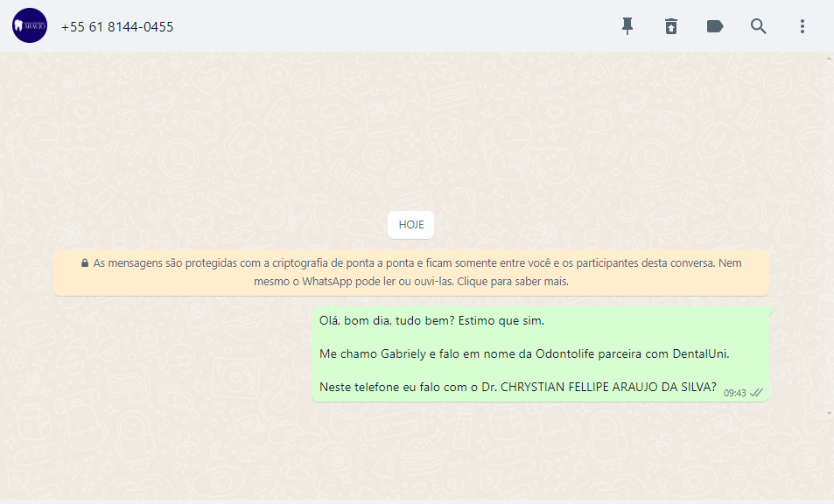Screen dimensions: 834x504
Task: Open contact info for +55 61 8144-0455
Action: (x=117, y=26)
